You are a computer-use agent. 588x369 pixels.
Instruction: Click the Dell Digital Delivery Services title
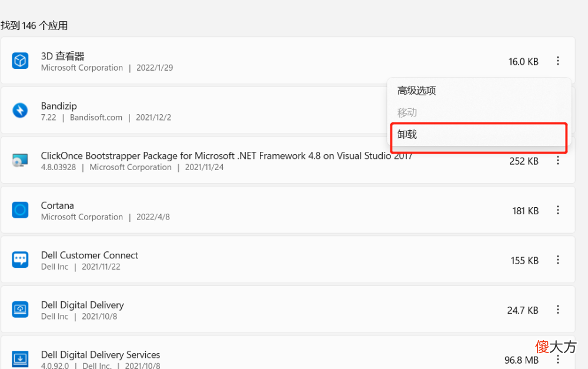click(x=101, y=355)
